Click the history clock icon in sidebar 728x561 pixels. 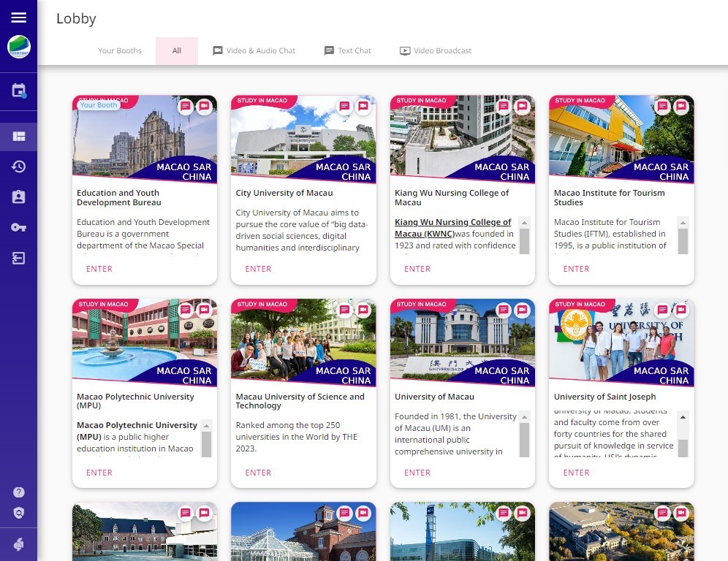pos(18,167)
